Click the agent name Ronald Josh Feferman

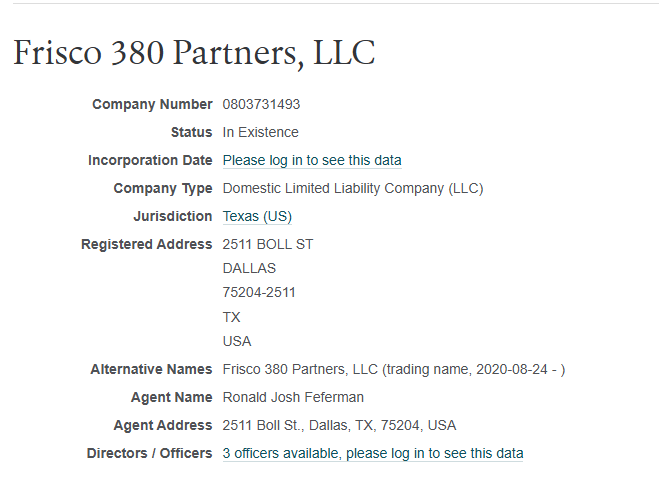coord(293,397)
